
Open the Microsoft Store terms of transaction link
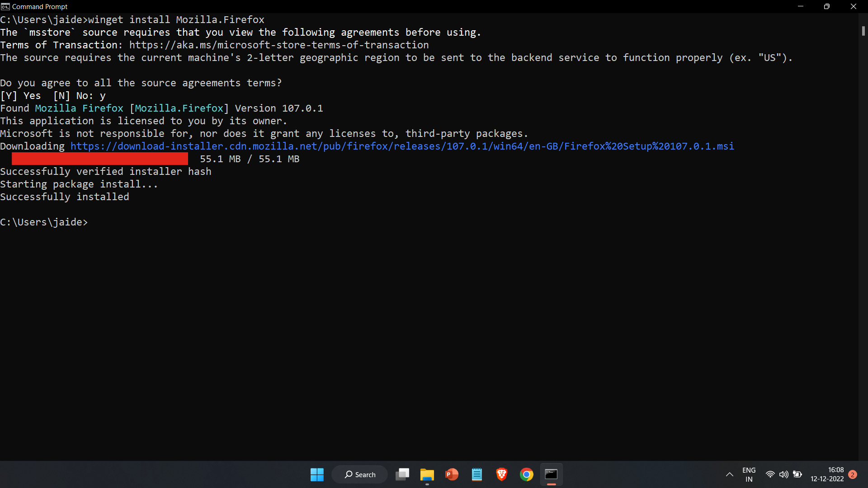pyautogui.click(x=279, y=45)
